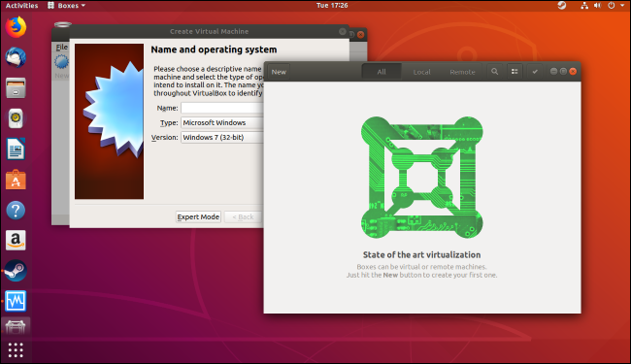Launch Thunderbird mail from the dock

point(16,57)
